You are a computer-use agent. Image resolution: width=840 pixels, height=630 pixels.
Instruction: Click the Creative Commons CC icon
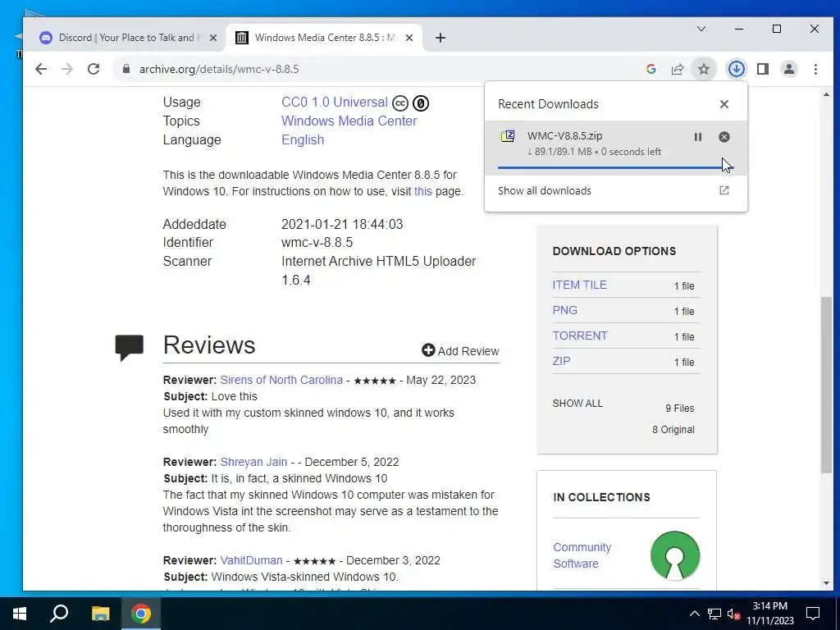[400, 103]
